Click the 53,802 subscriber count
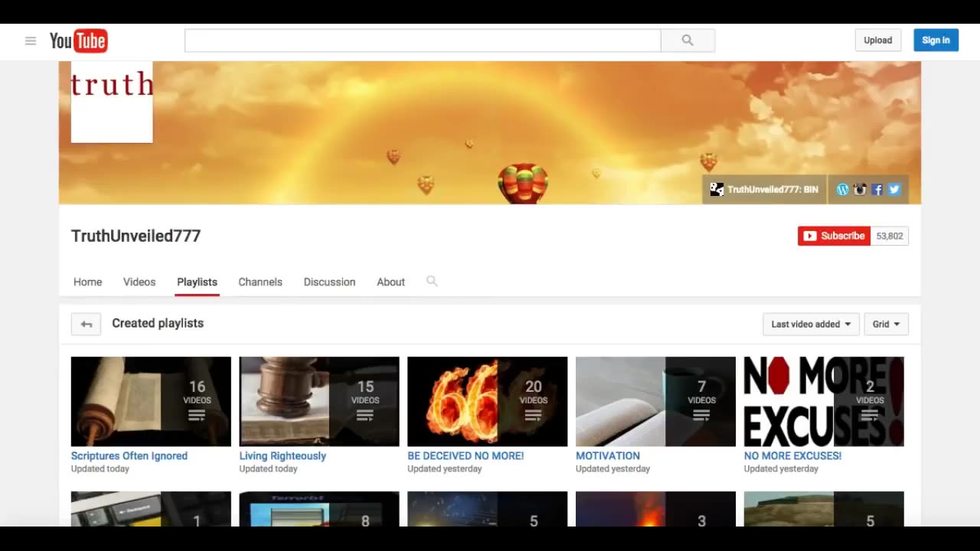 (890, 236)
